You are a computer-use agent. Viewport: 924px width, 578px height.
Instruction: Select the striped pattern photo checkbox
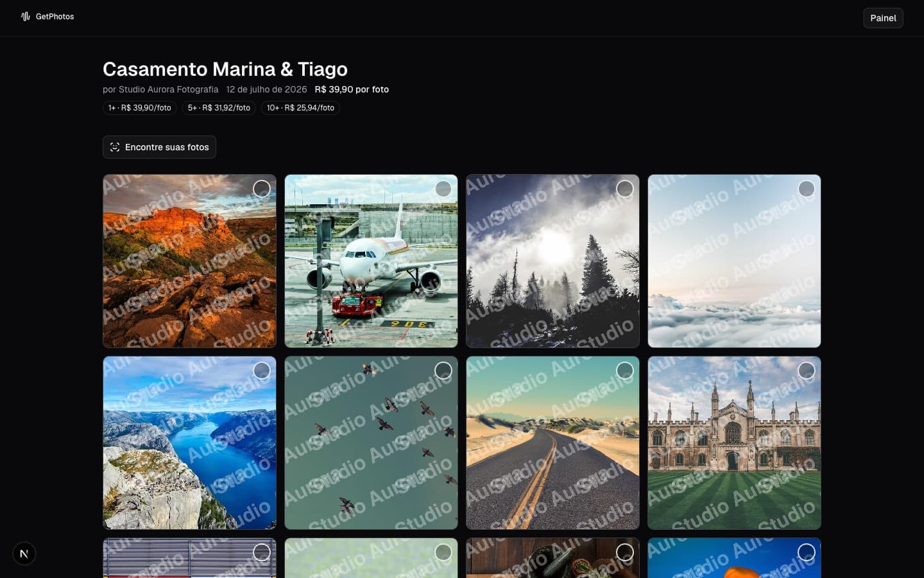pos(262,552)
